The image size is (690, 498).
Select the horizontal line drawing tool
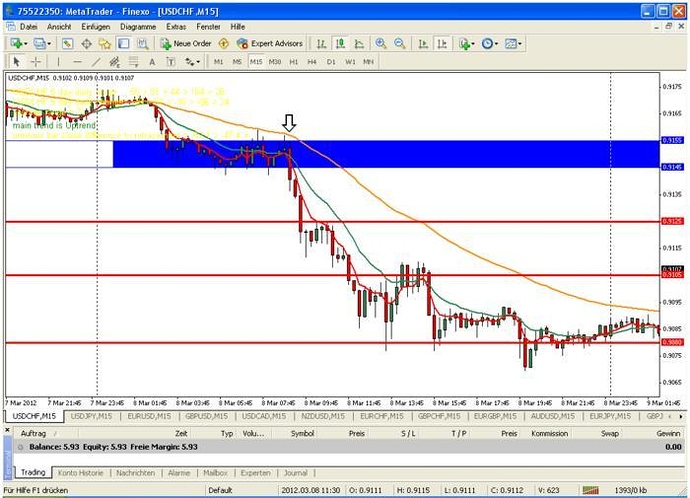[x=77, y=62]
